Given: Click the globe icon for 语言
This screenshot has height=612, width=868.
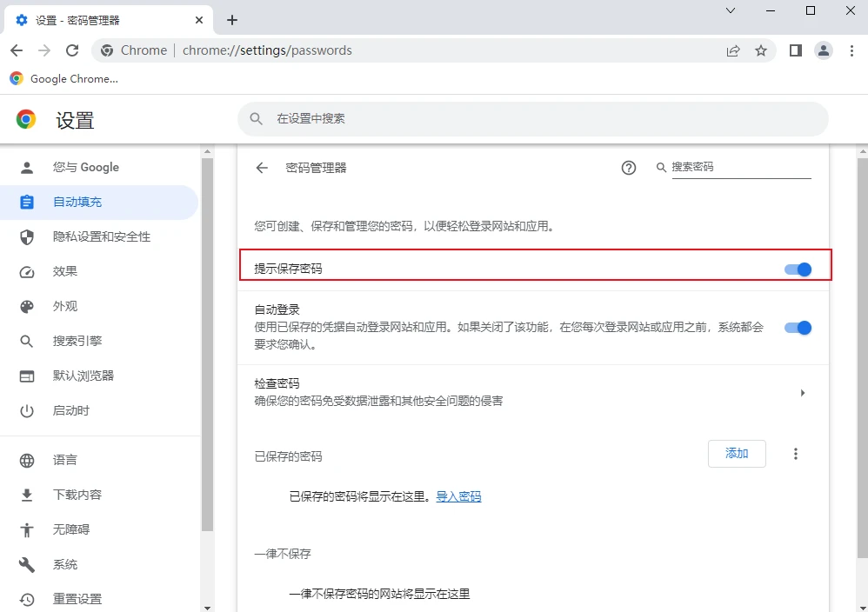Looking at the screenshot, I should click(x=27, y=461).
